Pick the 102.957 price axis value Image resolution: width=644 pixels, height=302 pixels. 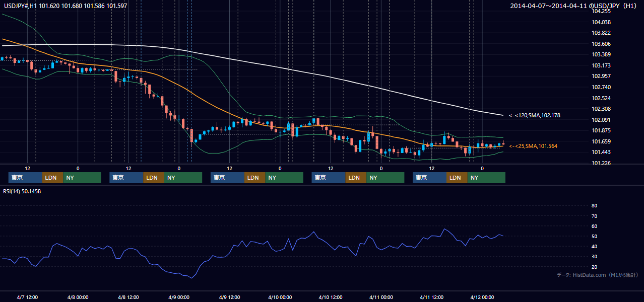click(x=601, y=76)
